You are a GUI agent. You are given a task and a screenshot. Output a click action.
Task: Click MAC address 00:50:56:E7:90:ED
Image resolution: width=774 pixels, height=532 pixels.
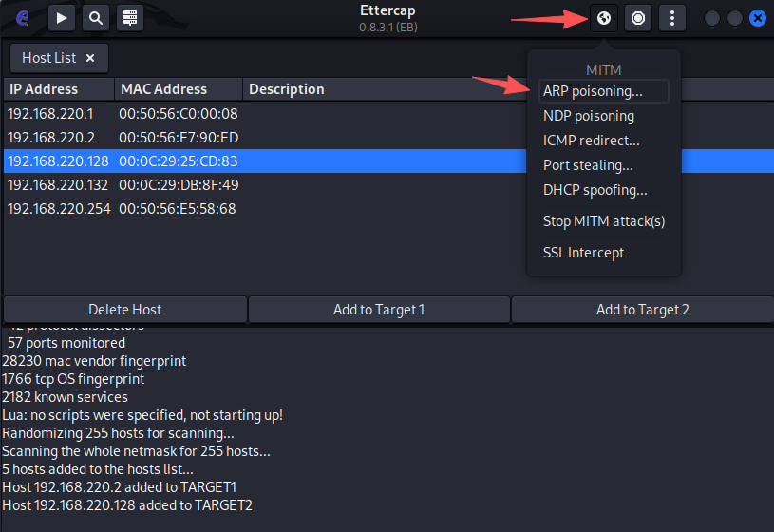[179, 138]
